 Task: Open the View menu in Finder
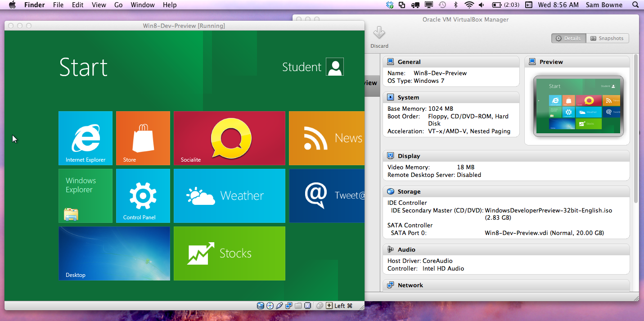click(99, 5)
